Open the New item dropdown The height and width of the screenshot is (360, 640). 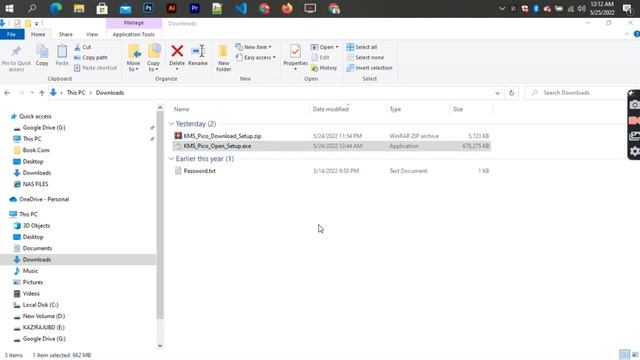[253, 47]
